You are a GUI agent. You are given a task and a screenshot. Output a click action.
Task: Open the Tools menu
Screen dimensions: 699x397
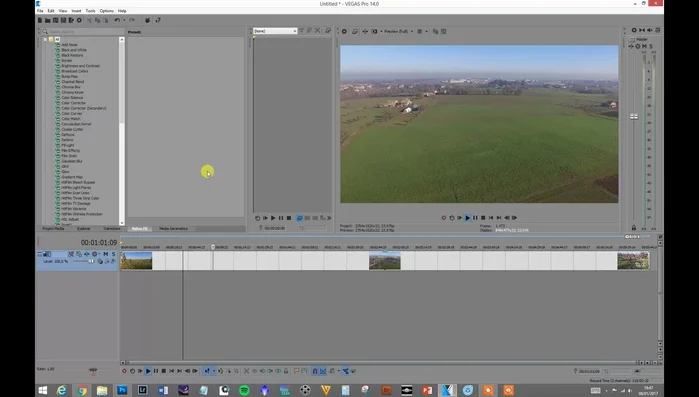pyautogui.click(x=90, y=11)
